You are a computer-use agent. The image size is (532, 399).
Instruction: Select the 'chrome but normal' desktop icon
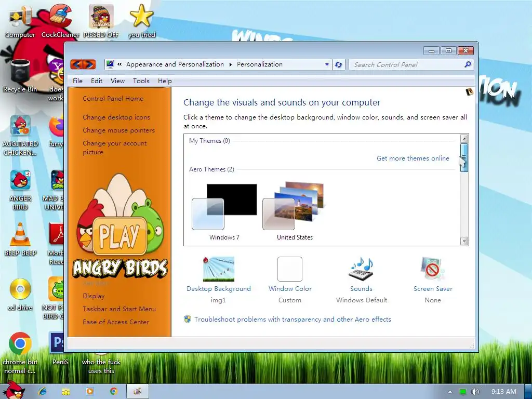coord(20,353)
